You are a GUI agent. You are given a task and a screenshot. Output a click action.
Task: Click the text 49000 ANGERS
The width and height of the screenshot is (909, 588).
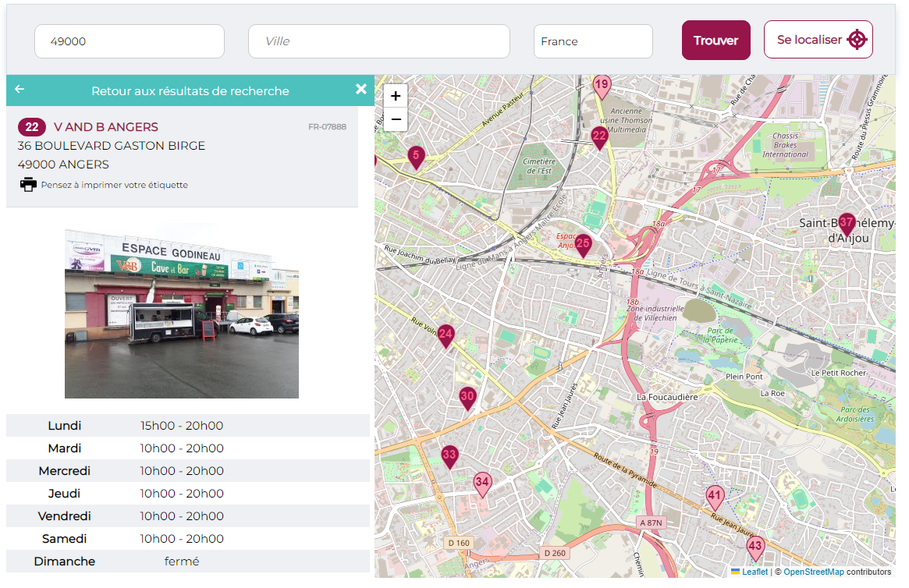click(x=63, y=165)
